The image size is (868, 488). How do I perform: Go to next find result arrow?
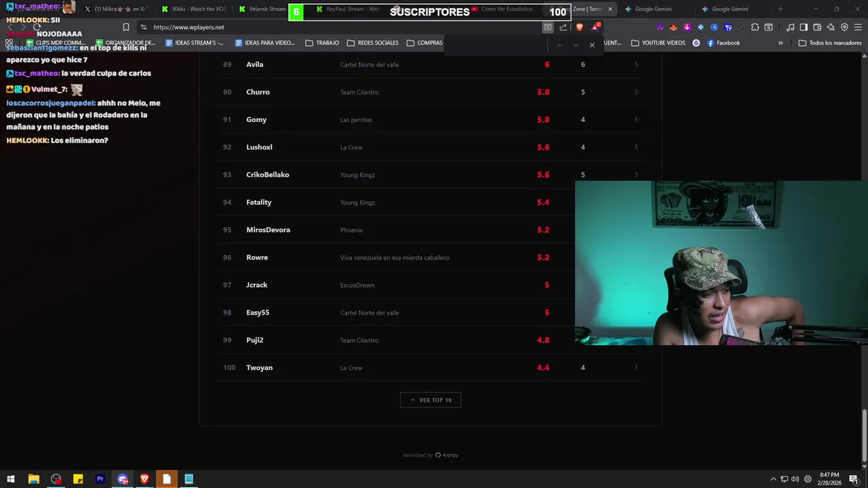click(x=576, y=45)
